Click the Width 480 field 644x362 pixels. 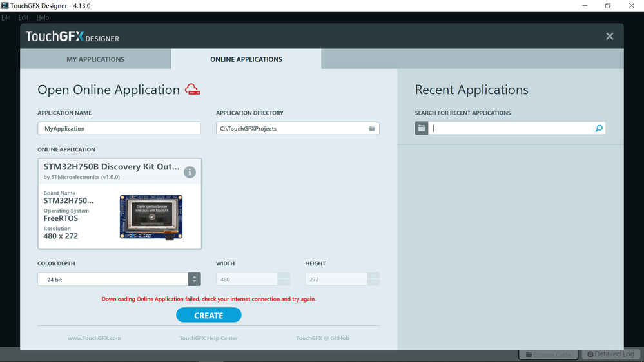point(247,279)
